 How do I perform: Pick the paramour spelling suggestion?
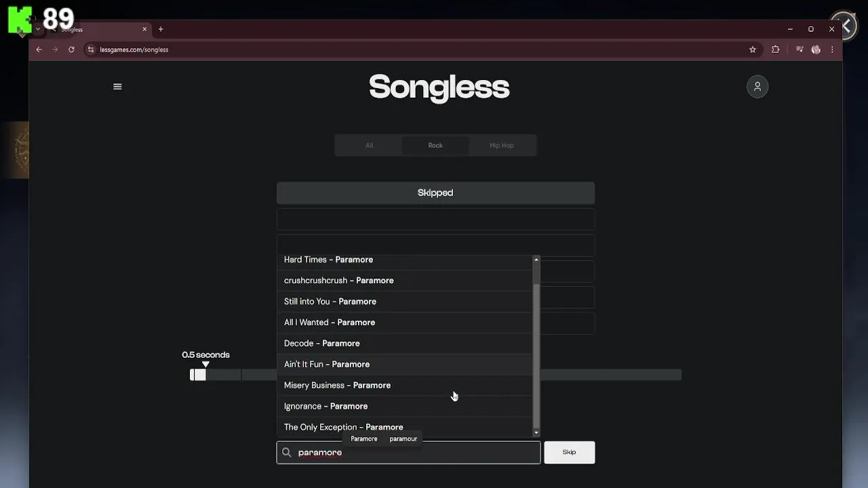tap(403, 439)
